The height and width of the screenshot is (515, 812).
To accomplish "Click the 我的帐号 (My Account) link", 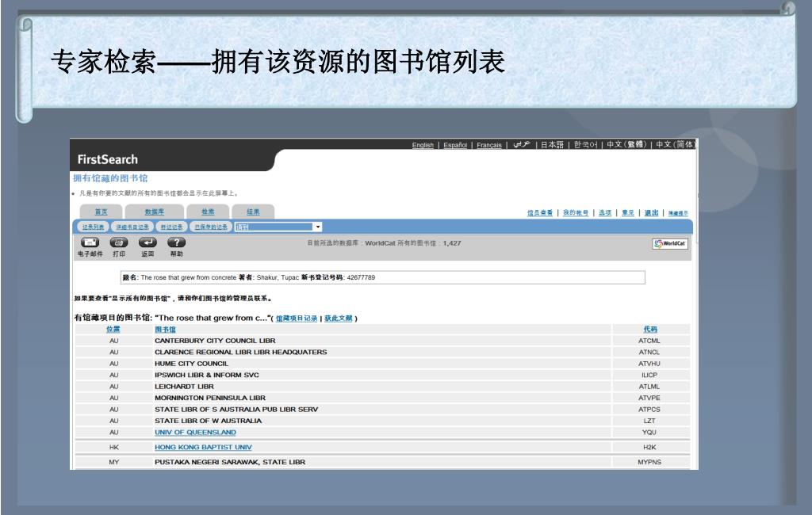I will [576, 212].
